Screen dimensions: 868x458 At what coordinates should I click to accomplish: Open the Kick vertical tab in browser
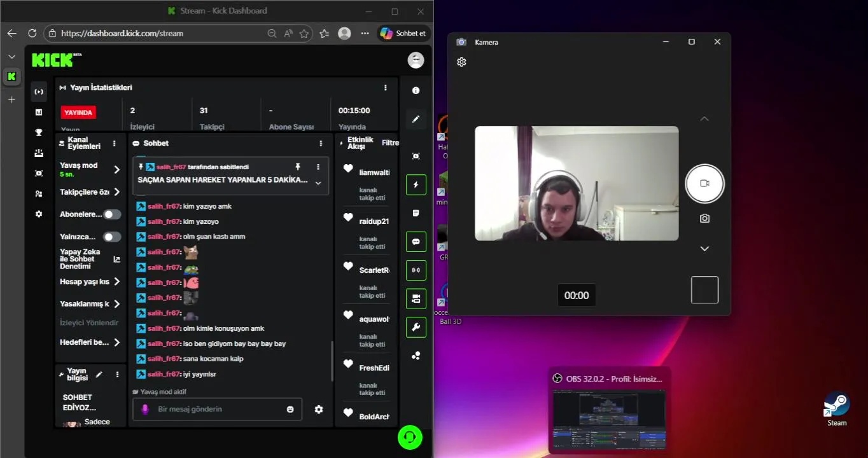coord(11,77)
